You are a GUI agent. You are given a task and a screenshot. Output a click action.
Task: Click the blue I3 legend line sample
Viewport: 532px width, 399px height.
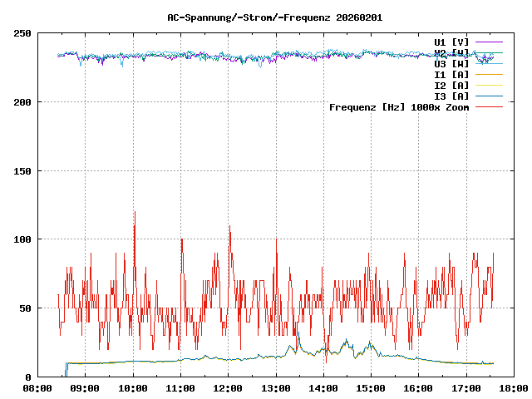click(489, 96)
